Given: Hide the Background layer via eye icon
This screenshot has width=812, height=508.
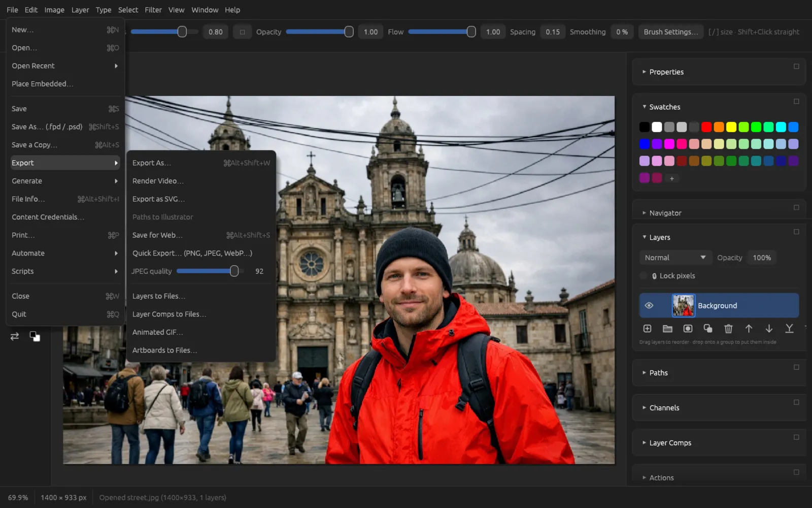Looking at the screenshot, I should [649, 305].
